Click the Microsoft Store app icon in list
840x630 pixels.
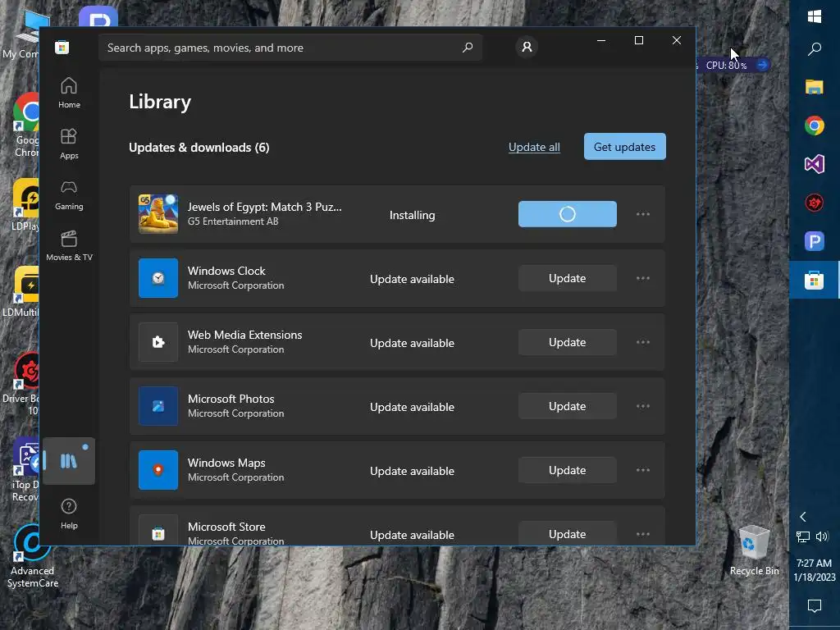point(158,531)
